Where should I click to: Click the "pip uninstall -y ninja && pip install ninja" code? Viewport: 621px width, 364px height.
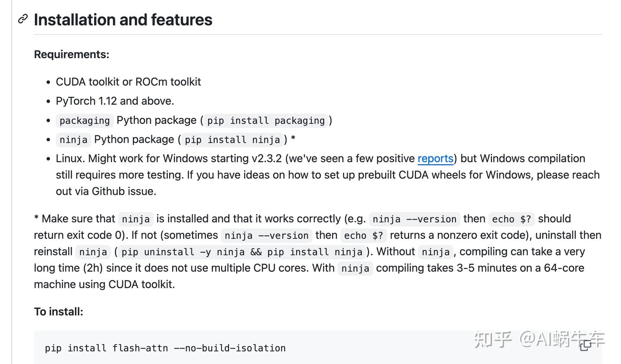[x=241, y=252]
